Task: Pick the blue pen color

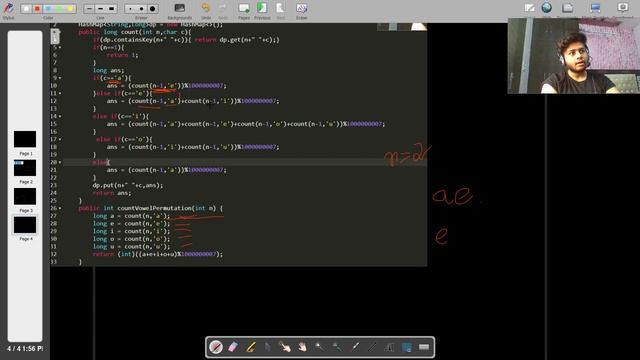Action: pyautogui.click(x=49, y=9)
